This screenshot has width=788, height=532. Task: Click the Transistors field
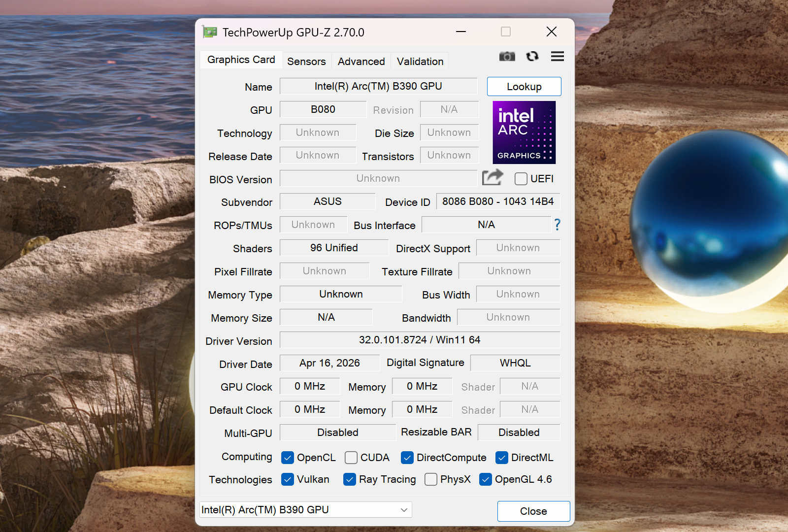coord(449,155)
